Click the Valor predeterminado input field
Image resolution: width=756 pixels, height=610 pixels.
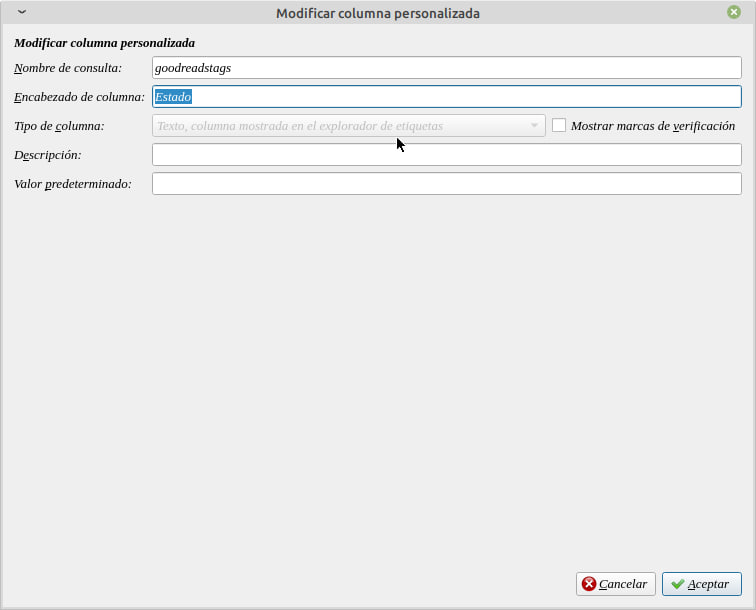pyautogui.click(x=446, y=183)
